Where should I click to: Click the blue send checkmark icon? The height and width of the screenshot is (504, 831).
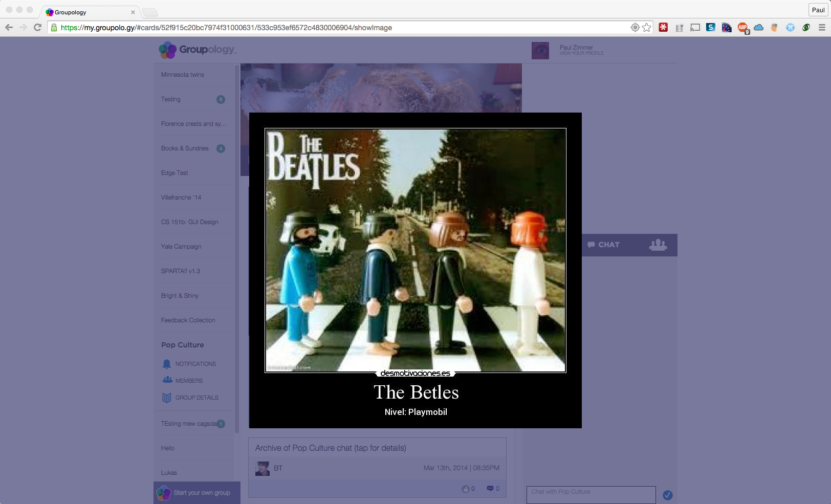[x=667, y=495]
